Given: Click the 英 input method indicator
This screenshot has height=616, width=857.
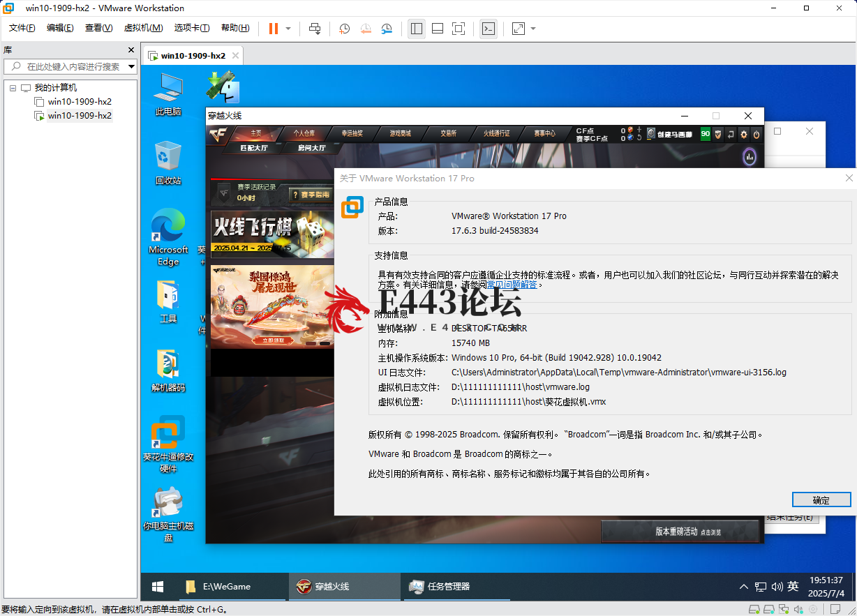Looking at the screenshot, I should coord(793,587).
